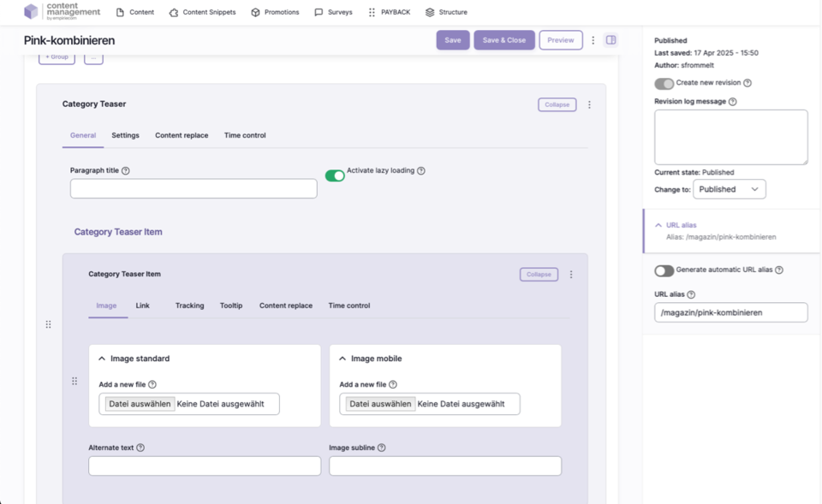Click help icon beside Revision log message
The width and height of the screenshot is (822, 504).
(x=732, y=102)
